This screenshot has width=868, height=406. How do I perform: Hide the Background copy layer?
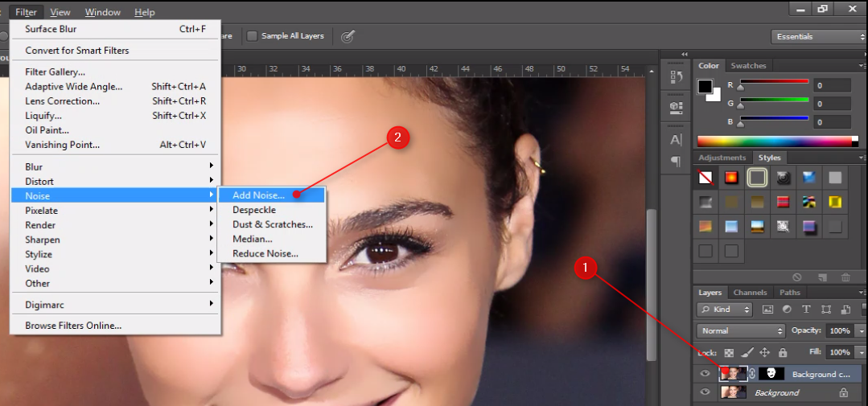(705, 374)
